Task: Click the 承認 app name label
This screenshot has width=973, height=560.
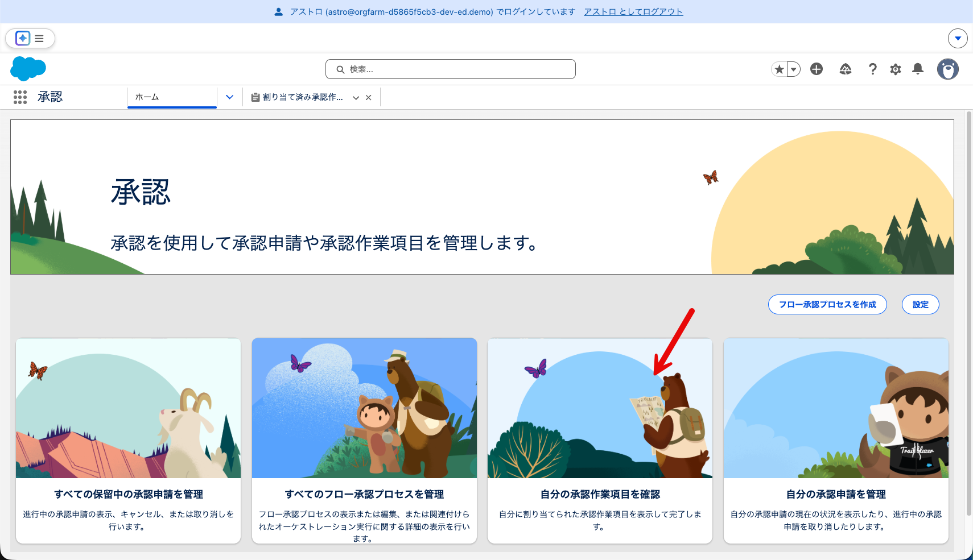Action: (x=50, y=97)
